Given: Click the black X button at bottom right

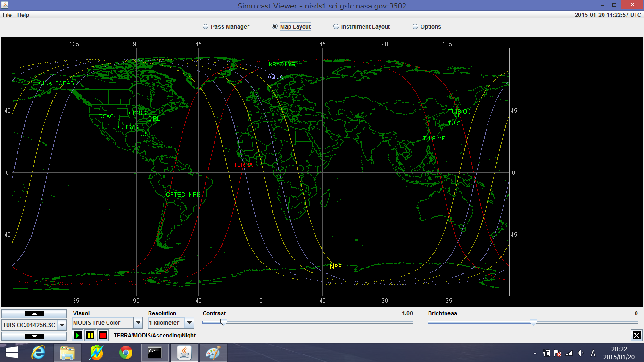Looking at the screenshot, I should (636, 335).
